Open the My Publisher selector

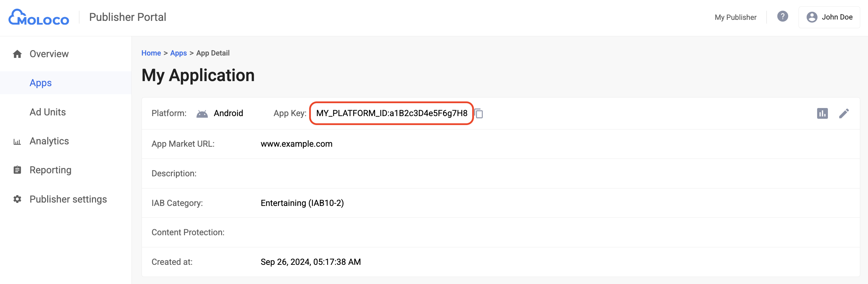[735, 17]
